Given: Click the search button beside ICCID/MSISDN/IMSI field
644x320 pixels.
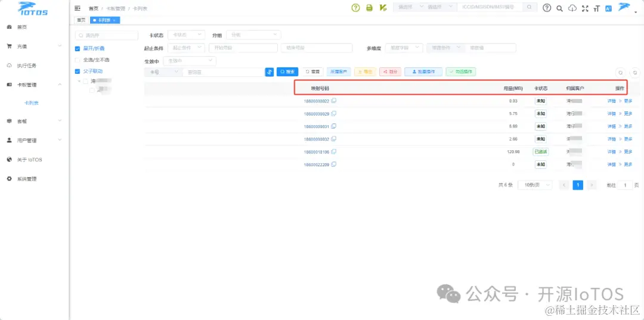Looking at the screenshot, I should pos(530,7).
